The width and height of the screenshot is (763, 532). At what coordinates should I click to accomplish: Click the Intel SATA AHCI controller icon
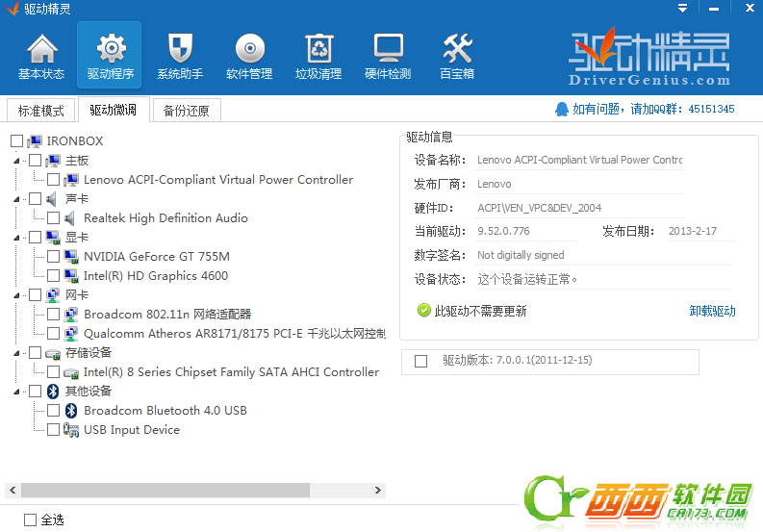pos(71,372)
